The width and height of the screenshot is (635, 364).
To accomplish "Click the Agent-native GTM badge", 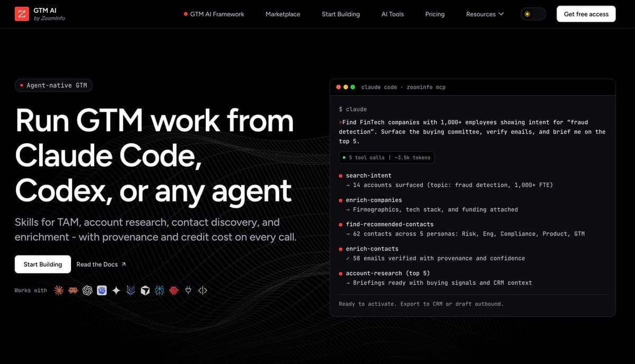I will (x=53, y=85).
